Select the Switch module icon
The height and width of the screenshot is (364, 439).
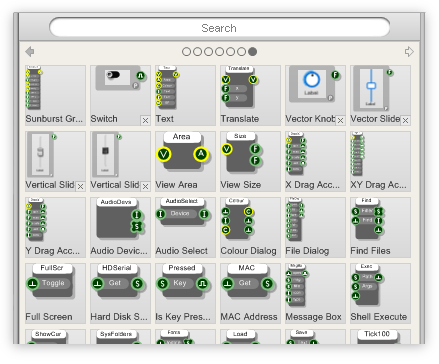[x=120, y=95]
